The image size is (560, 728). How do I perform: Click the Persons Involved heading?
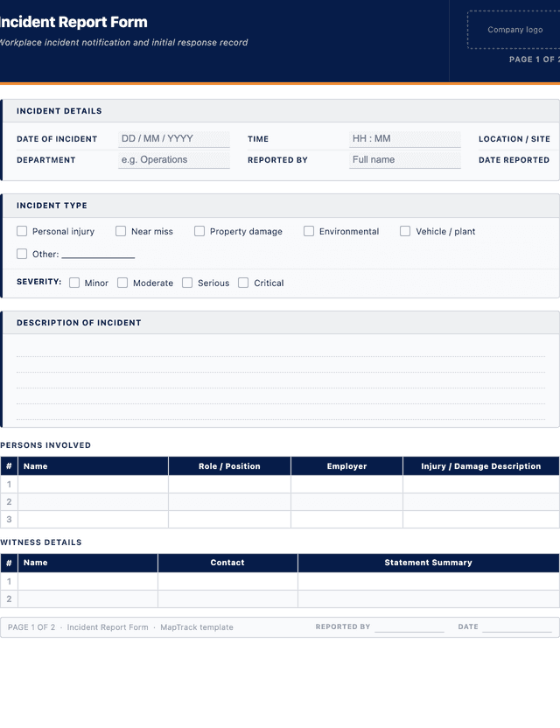45,444
